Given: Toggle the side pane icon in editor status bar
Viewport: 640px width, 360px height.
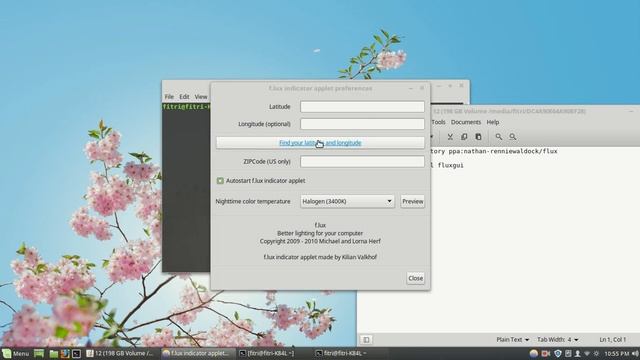Looking at the screenshot, I should pos(366,340).
